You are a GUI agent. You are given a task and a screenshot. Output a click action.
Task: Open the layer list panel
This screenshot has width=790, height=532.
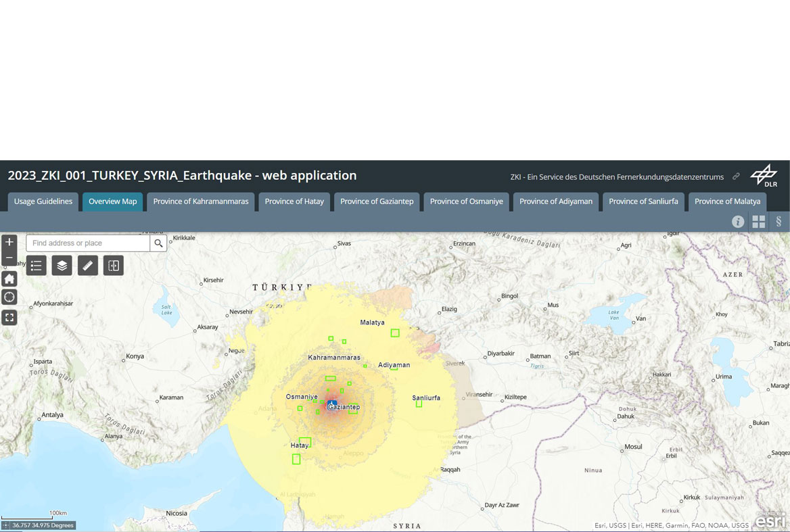(x=62, y=266)
